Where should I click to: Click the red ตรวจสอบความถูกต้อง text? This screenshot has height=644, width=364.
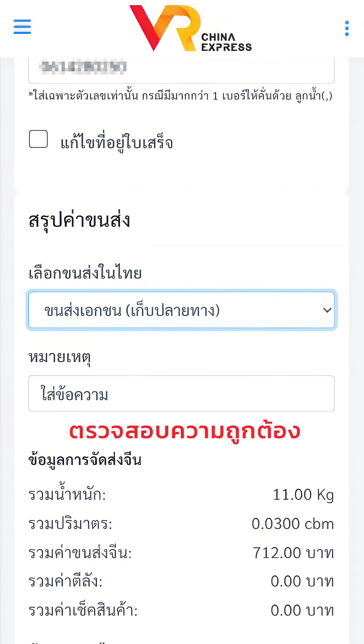pos(185,431)
